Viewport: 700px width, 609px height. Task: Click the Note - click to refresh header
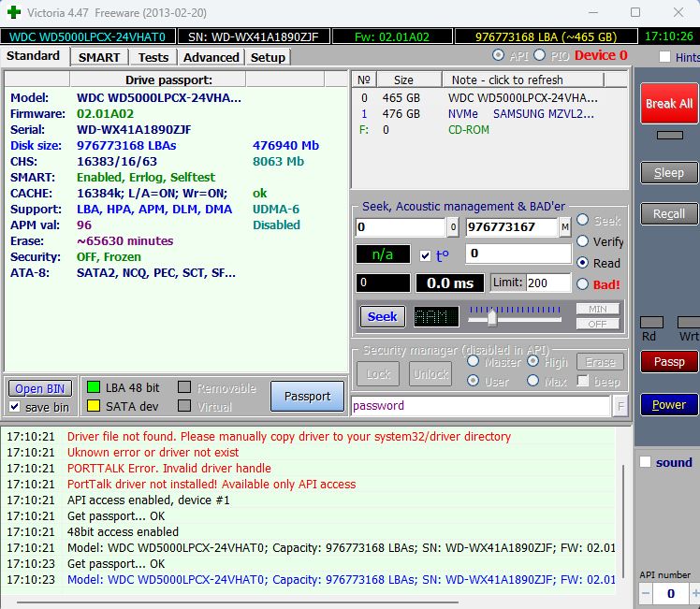point(523,80)
